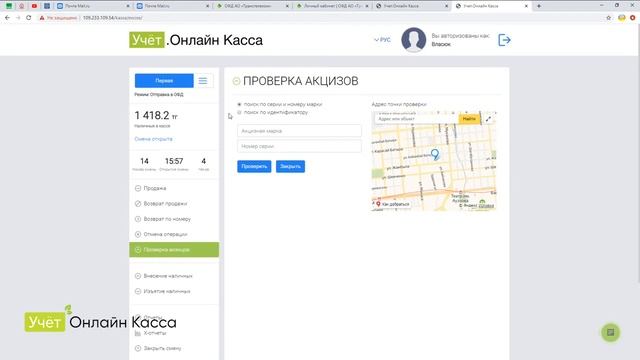This screenshot has width=640, height=360.
Task: Click the not-secure warning icon in address bar
Action: point(42,18)
